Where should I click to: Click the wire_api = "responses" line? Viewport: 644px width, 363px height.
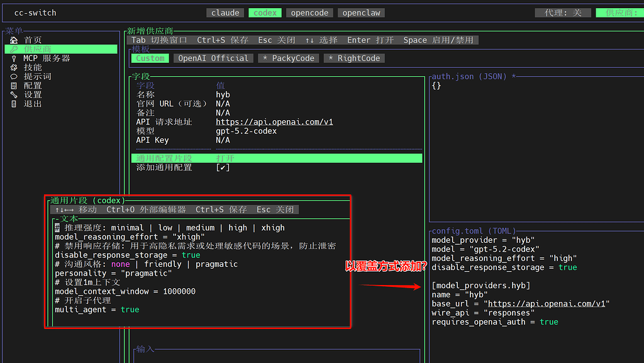[x=484, y=313]
